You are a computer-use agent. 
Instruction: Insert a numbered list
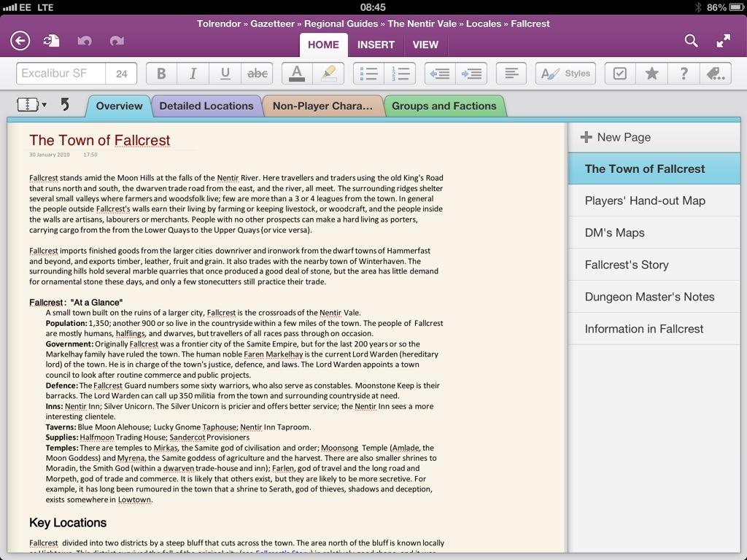click(x=400, y=74)
